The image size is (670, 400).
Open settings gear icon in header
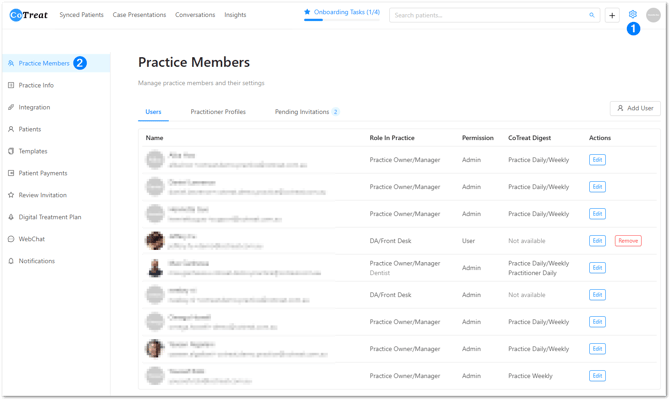pos(633,15)
